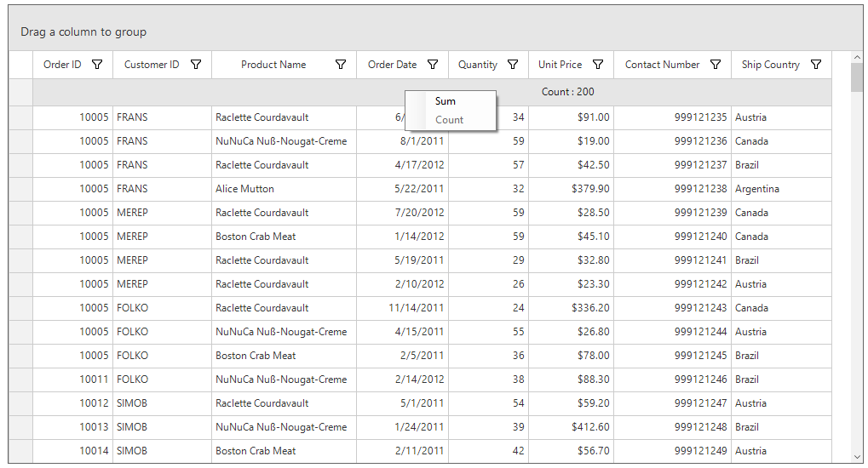Select the $59.20 unit price cell
868x468 pixels.
[x=571, y=403]
